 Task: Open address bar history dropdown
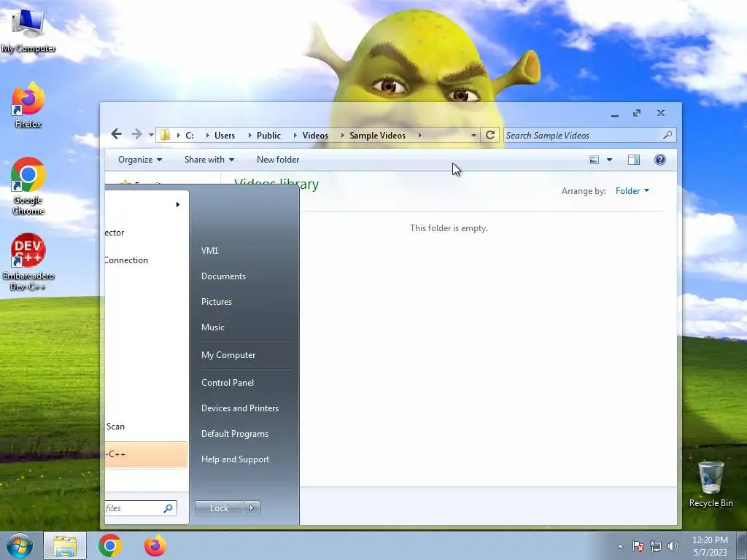(473, 135)
